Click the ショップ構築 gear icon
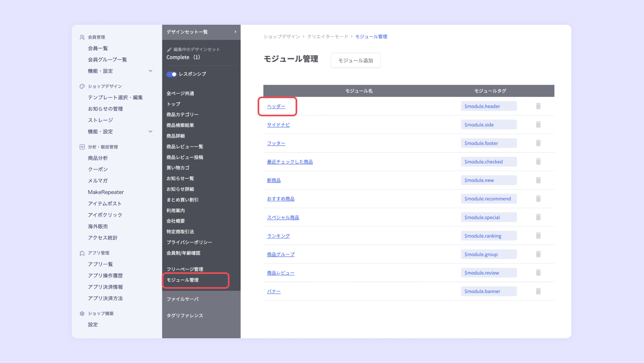 tap(82, 313)
